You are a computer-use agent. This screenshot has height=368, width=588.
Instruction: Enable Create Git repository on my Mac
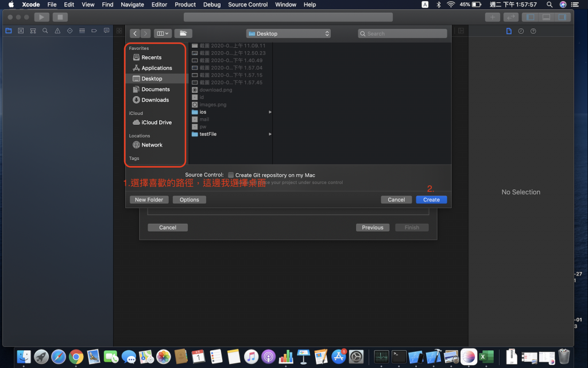pos(231,175)
